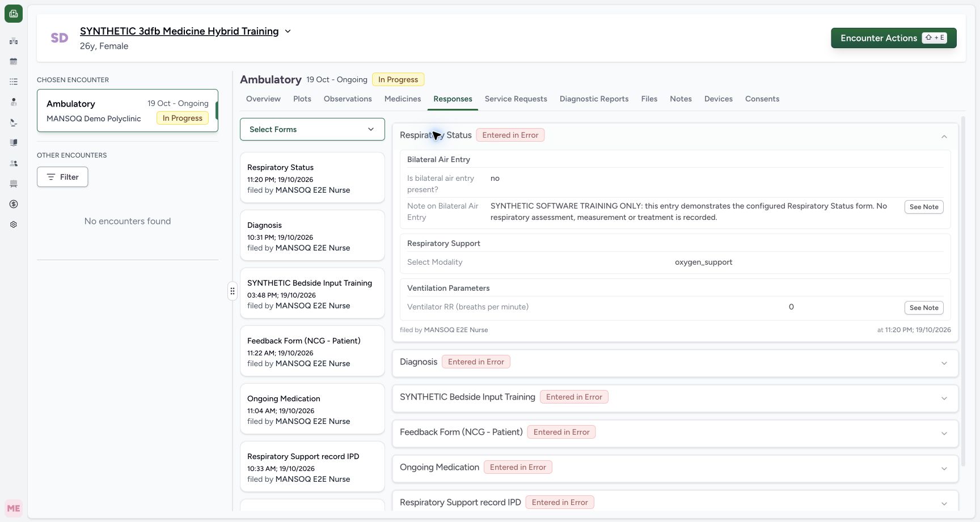Click the 'Ventilation Parameters' section heading

click(448, 288)
